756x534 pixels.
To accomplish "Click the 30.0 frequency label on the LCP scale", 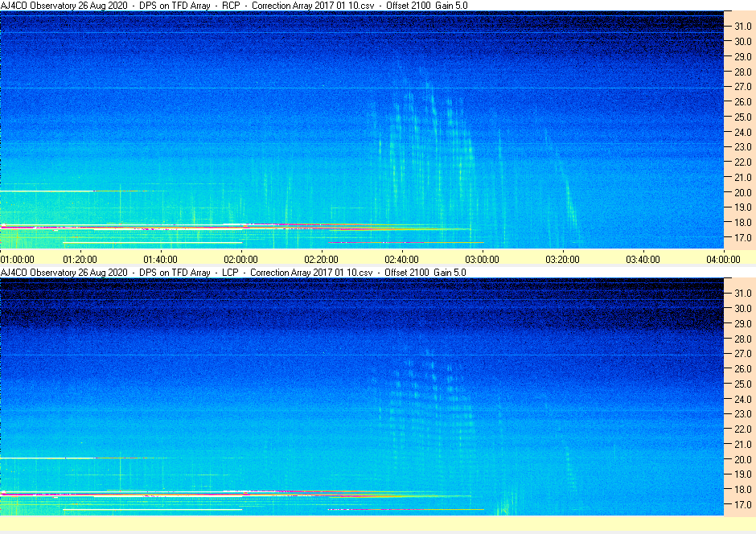I will (742, 309).
